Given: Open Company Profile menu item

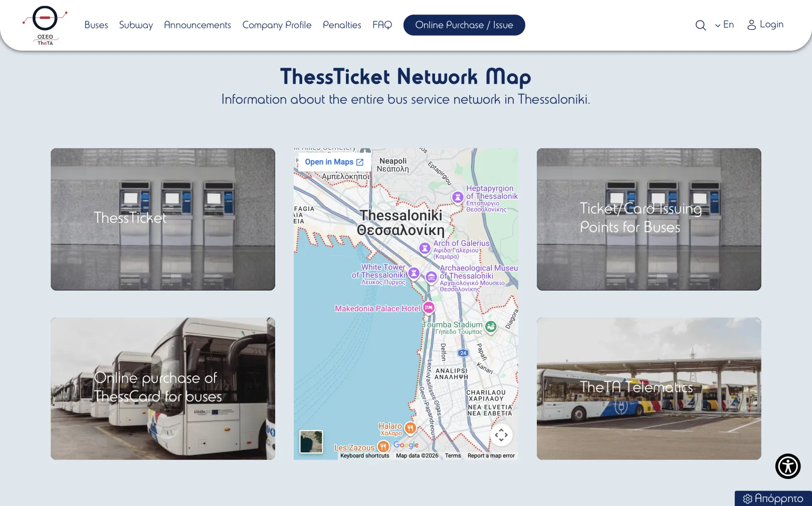Looking at the screenshot, I should [277, 25].
